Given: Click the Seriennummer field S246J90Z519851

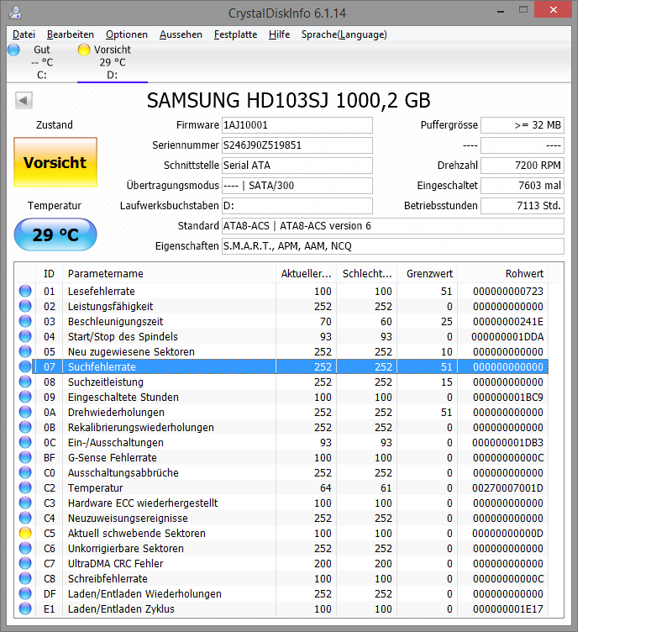Looking at the screenshot, I should click(297, 145).
